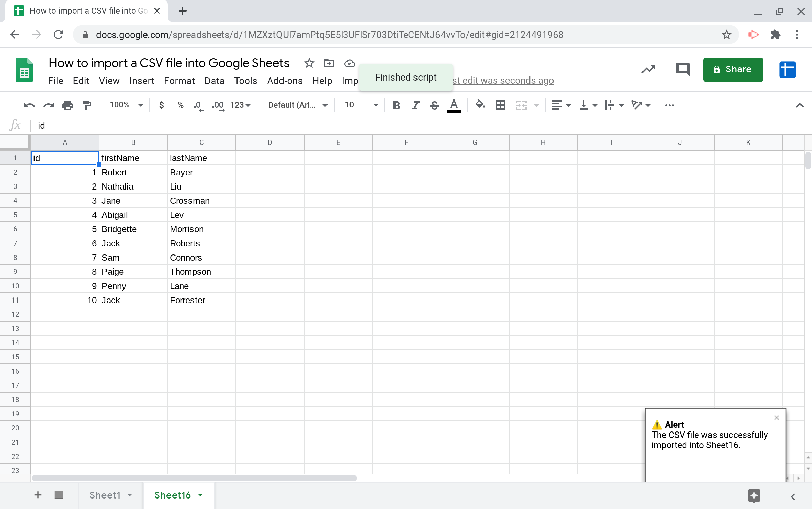This screenshot has width=812, height=509.
Task: Open the Insert menu
Action: click(x=141, y=81)
